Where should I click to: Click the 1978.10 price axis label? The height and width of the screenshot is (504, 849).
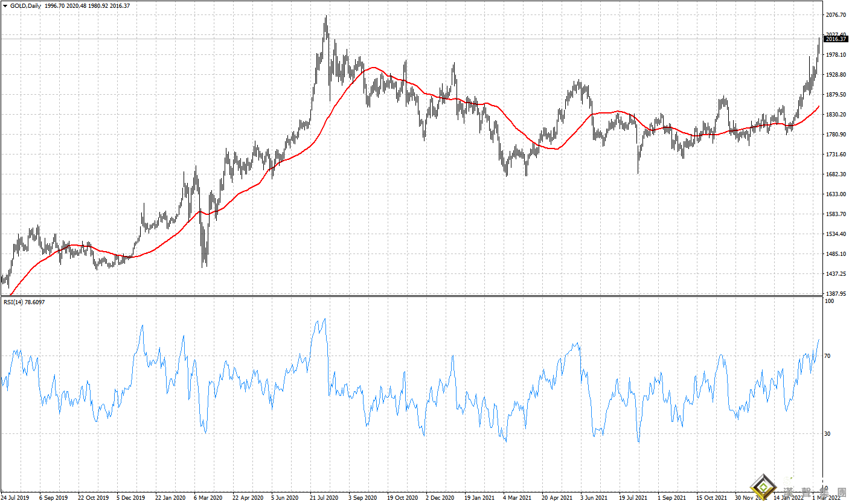click(835, 55)
